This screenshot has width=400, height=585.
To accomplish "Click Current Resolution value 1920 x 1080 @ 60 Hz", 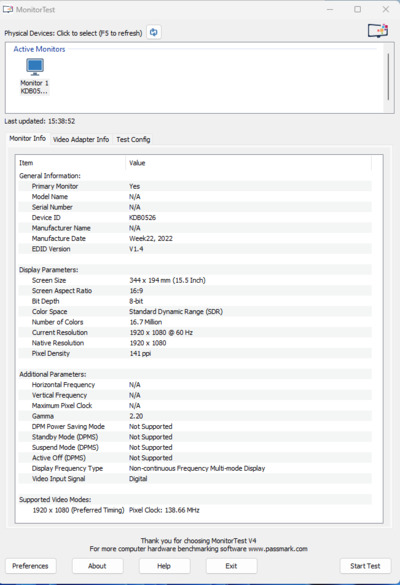I will point(161,332).
